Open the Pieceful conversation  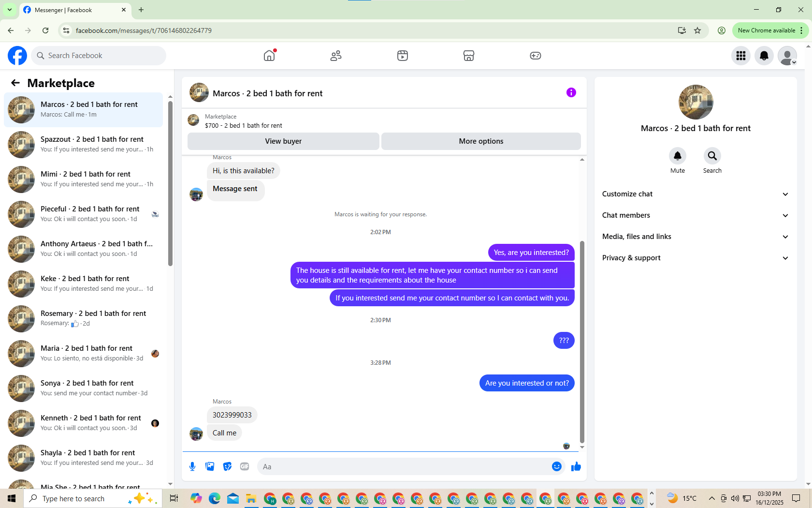(x=83, y=214)
